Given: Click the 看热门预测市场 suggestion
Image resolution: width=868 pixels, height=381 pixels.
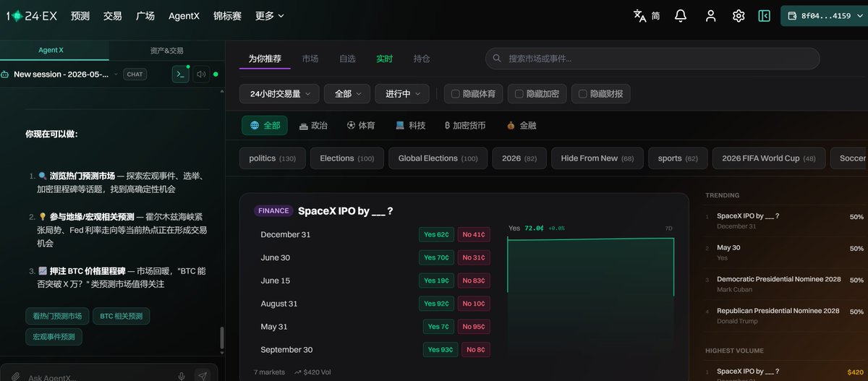Looking at the screenshot, I should click(58, 316).
